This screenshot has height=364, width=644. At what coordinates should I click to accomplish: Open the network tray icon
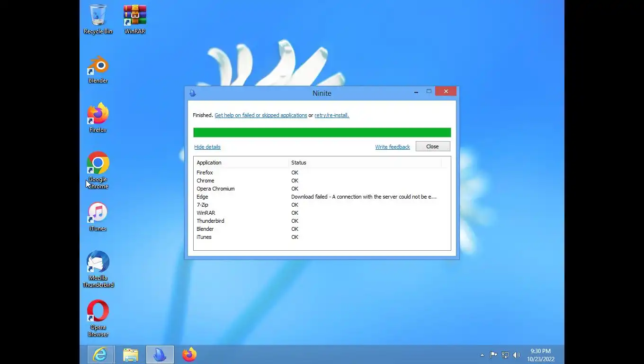point(505,355)
